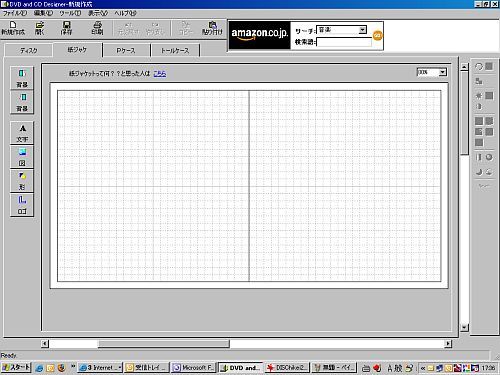This screenshot has width=500, height=375.
Task: Switch to the Pケース tab
Action: coord(126,50)
